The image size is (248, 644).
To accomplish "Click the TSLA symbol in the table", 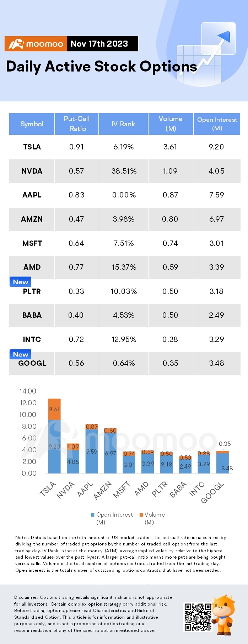I will click(x=32, y=147).
